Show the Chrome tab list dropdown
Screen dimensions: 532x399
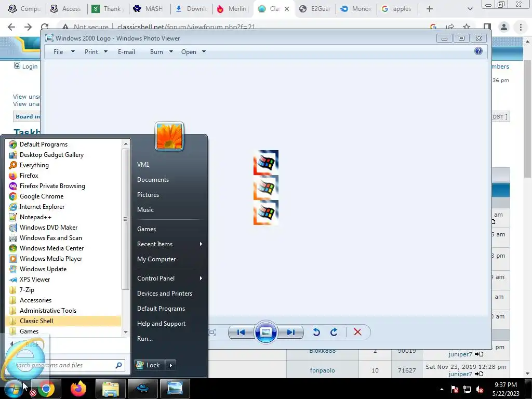point(470,9)
